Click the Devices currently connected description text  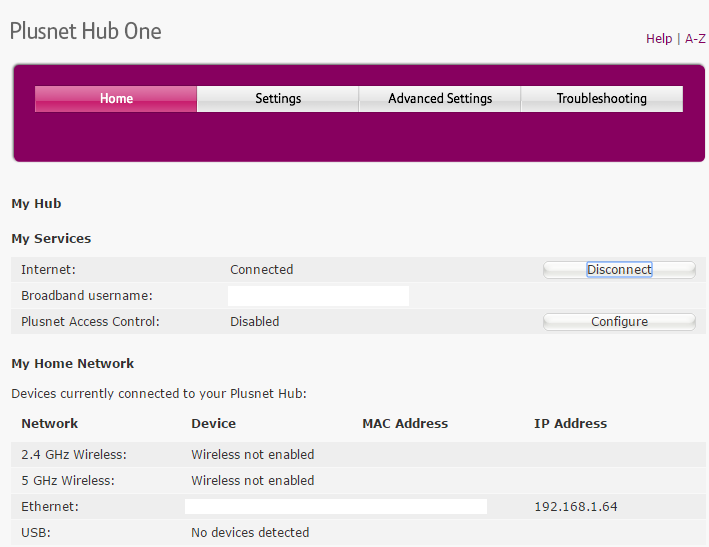tap(159, 394)
